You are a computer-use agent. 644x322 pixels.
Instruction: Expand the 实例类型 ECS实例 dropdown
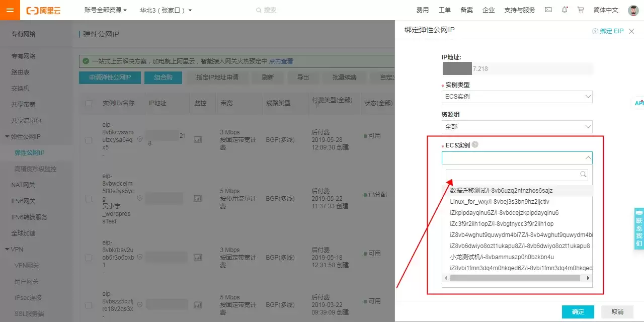click(x=517, y=97)
